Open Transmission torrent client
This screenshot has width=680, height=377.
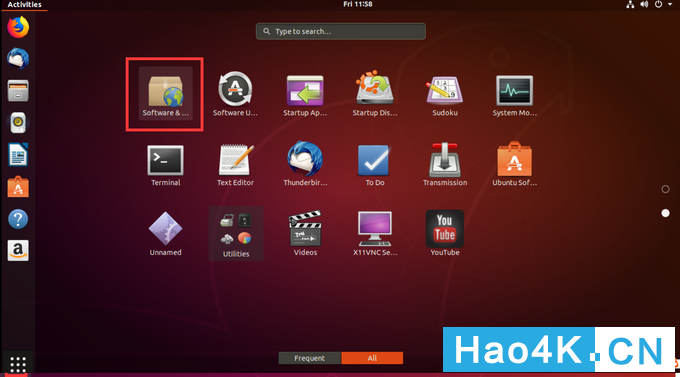pyautogui.click(x=445, y=164)
